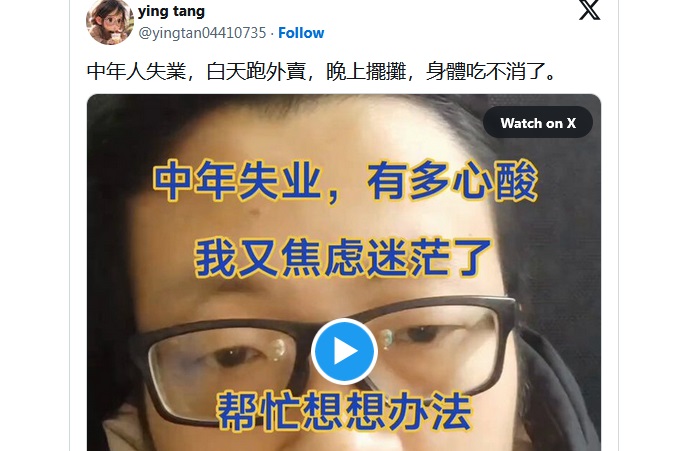The height and width of the screenshot is (451, 688).
Task: Click the phrase 身體吃不消了 in the tweet
Action: click(x=486, y=71)
